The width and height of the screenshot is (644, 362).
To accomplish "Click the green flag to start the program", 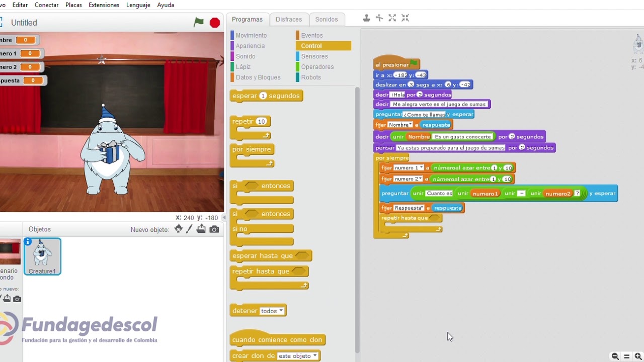I will coord(199,22).
